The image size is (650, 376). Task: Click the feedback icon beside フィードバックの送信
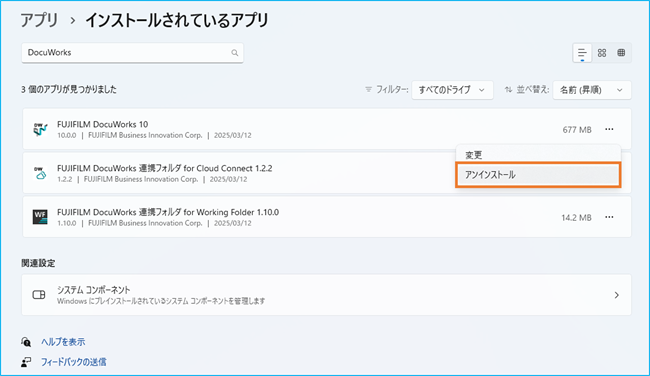(26, 362)
